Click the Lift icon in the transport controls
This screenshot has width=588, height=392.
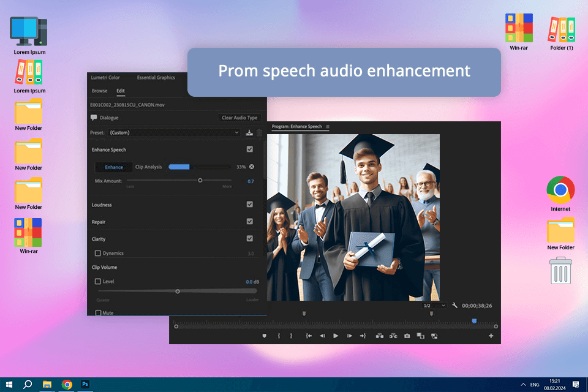click(380, 336)
